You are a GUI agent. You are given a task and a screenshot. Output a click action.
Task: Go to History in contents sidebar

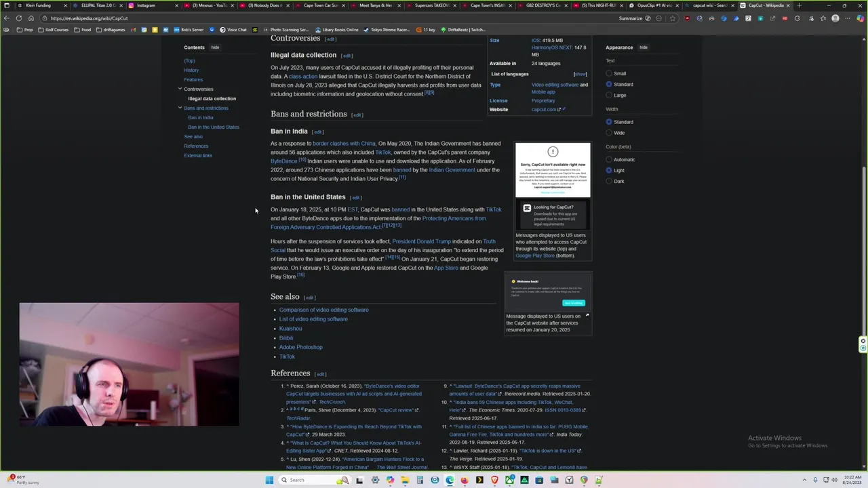pyautogui.click(x=191, y=70)
